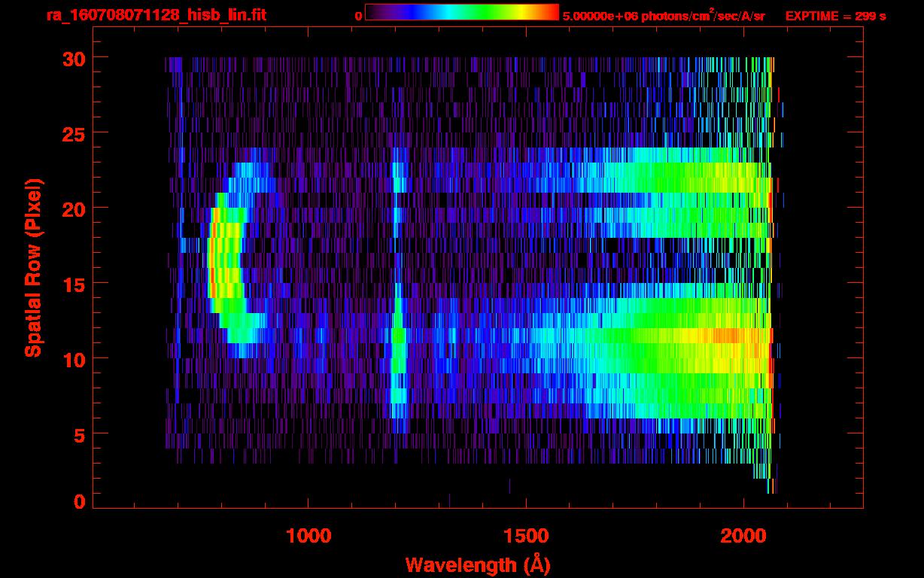924x578 pixels.
Task: Click the y-axis tick label 25
Action: click(x=73, y=133)
